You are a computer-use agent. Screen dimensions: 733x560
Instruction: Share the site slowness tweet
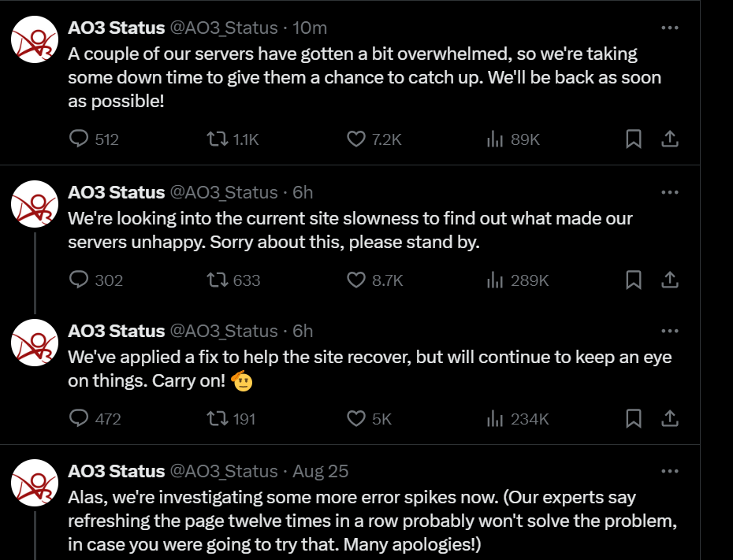coord(669,280)
